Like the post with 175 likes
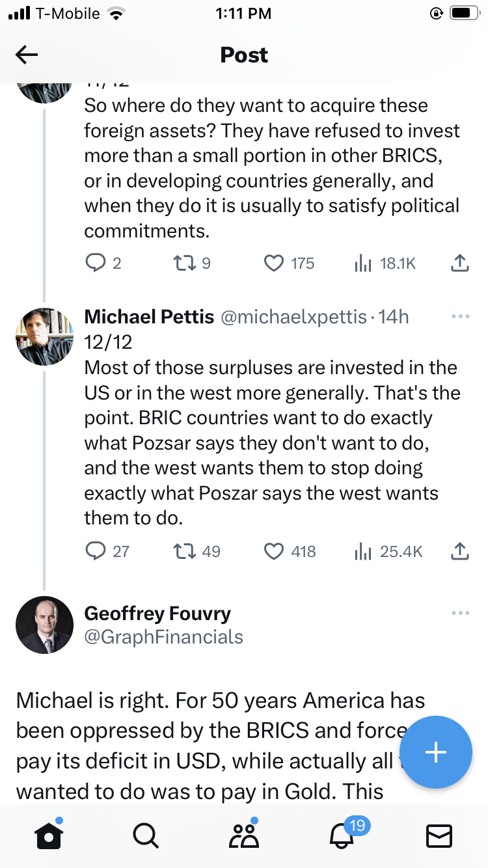The height and width of the screenshot is (868, 488). pos(273,263)
